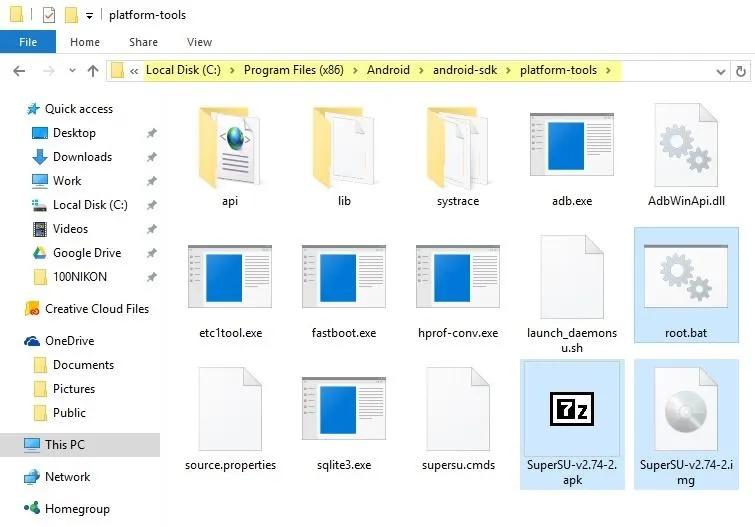The width and height of the screenshot is (755, 527).
Task: Click the New folder quick access toolbar icon
Action: pyautogui.click(x=71, y=15)
